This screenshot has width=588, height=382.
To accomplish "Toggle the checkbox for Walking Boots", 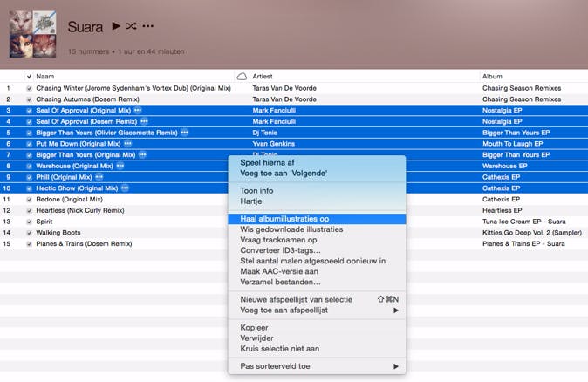I will 30,232.
